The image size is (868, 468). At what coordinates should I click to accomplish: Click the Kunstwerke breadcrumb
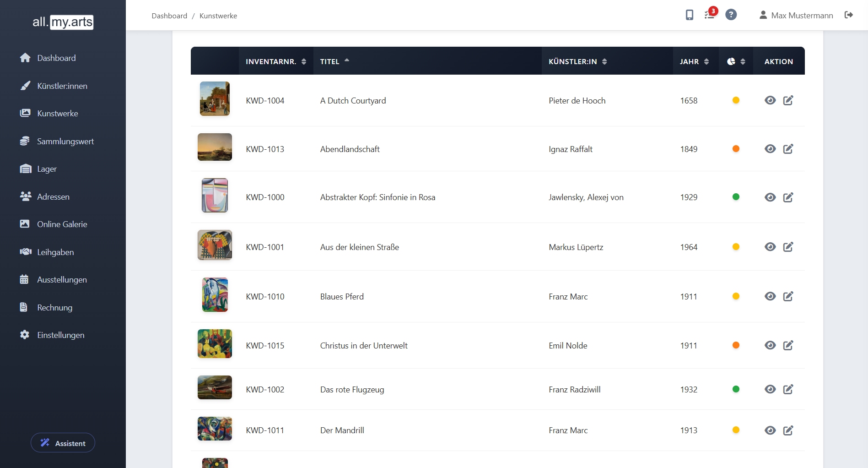pos(218,16)
